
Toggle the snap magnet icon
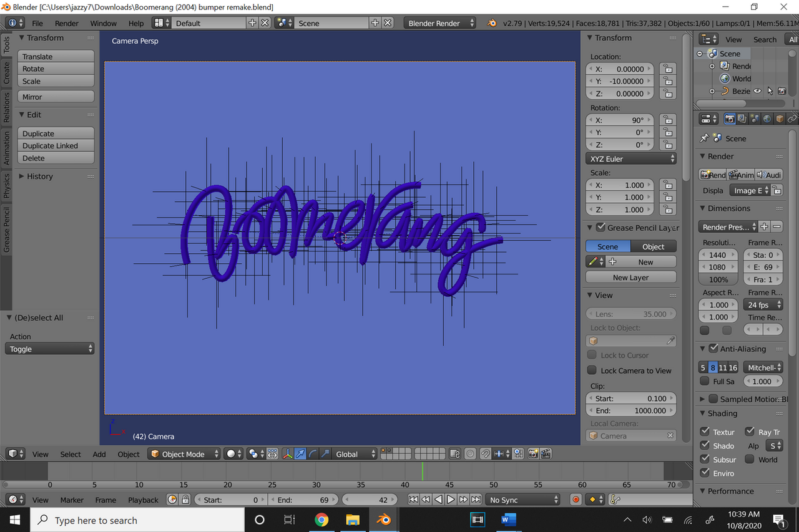tap(485, 454)
